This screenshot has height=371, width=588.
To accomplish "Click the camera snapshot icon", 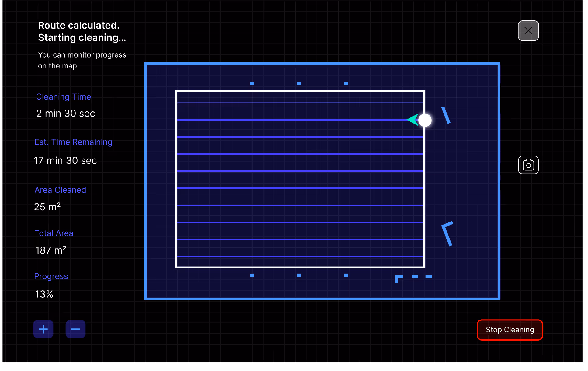I will [x=528, y=165].
